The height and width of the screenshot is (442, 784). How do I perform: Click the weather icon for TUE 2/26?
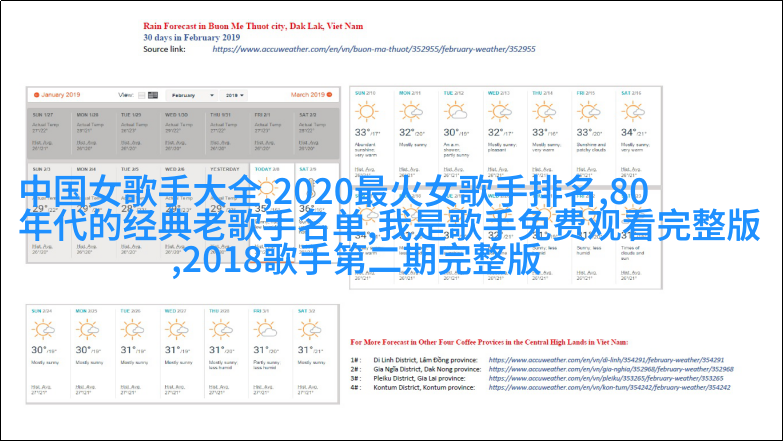tap(132, 330)
